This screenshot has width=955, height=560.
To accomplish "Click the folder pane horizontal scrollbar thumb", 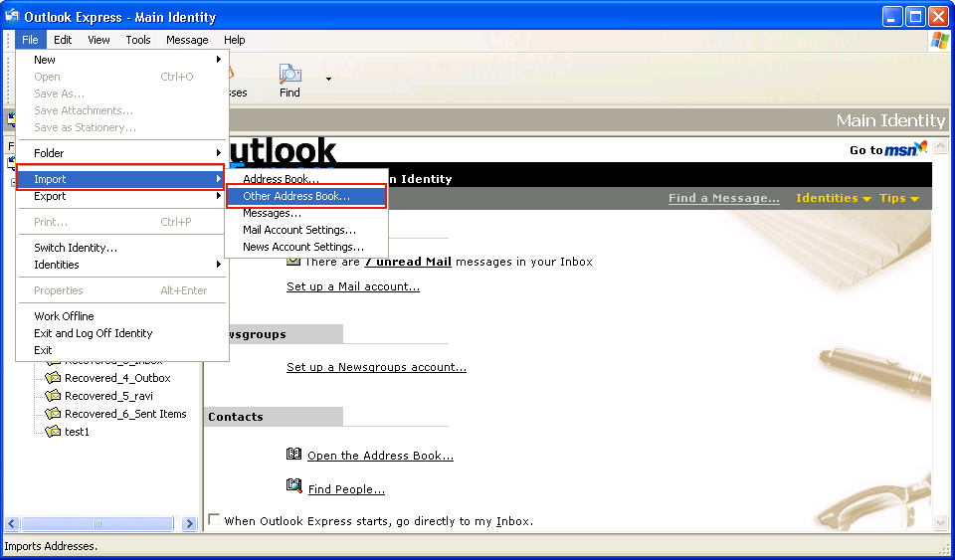I will point(96,523).
